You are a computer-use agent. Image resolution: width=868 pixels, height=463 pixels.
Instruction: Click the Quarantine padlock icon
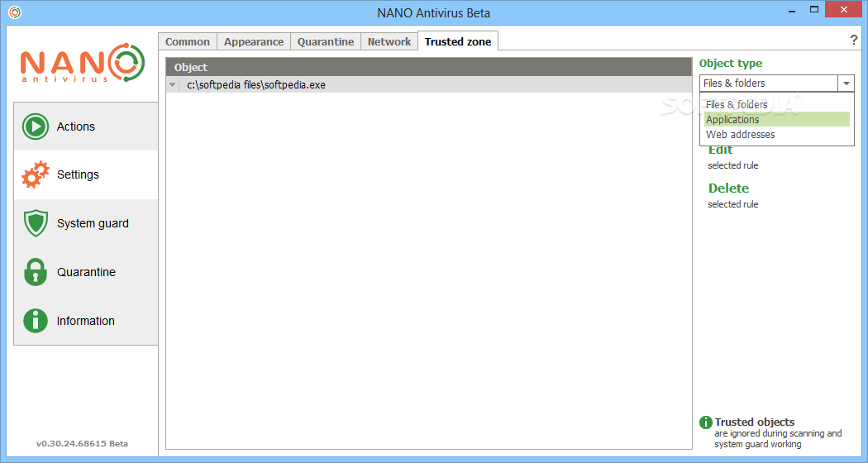36,272
